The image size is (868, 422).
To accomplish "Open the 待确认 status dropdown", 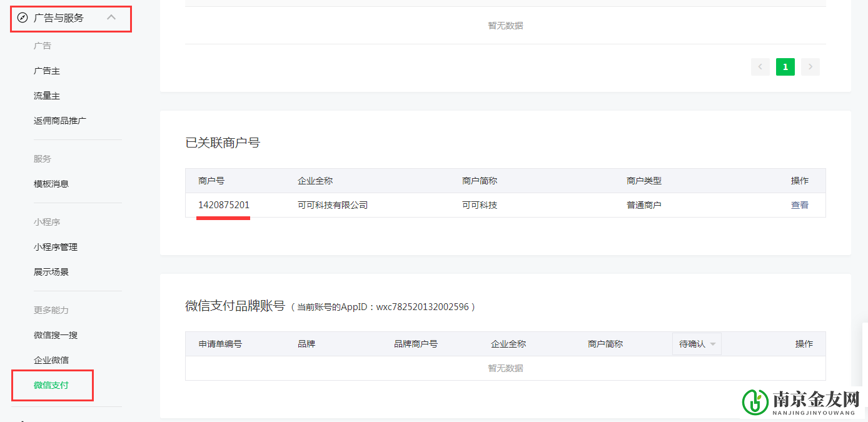I will coord(697,344).
